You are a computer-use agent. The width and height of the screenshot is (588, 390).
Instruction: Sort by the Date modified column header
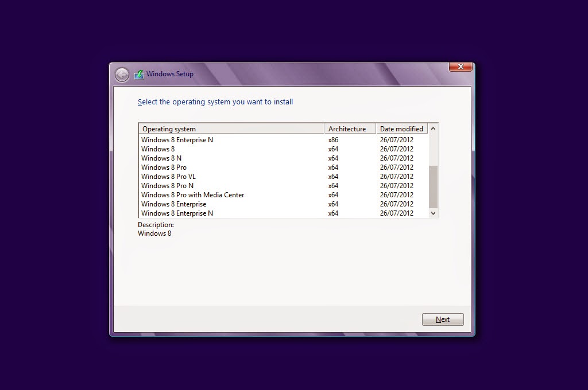pos(403,128)
